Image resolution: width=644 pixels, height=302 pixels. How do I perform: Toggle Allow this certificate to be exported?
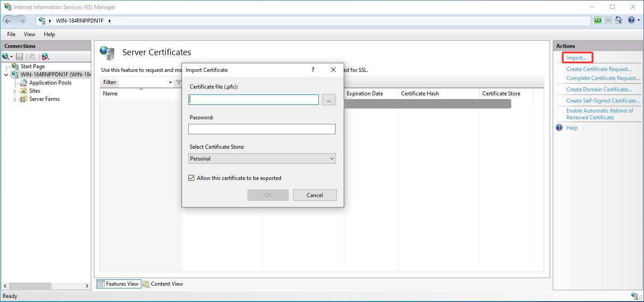pyautogui.click(x=191, y=178)
